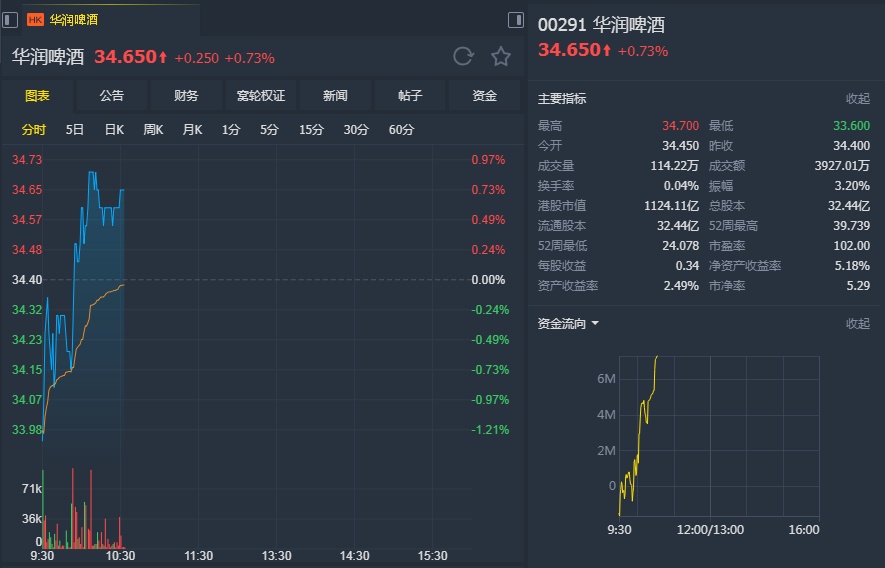Select the 5分 interval
Viewport: 885px width, 568px height.
[x=269, y=129]
